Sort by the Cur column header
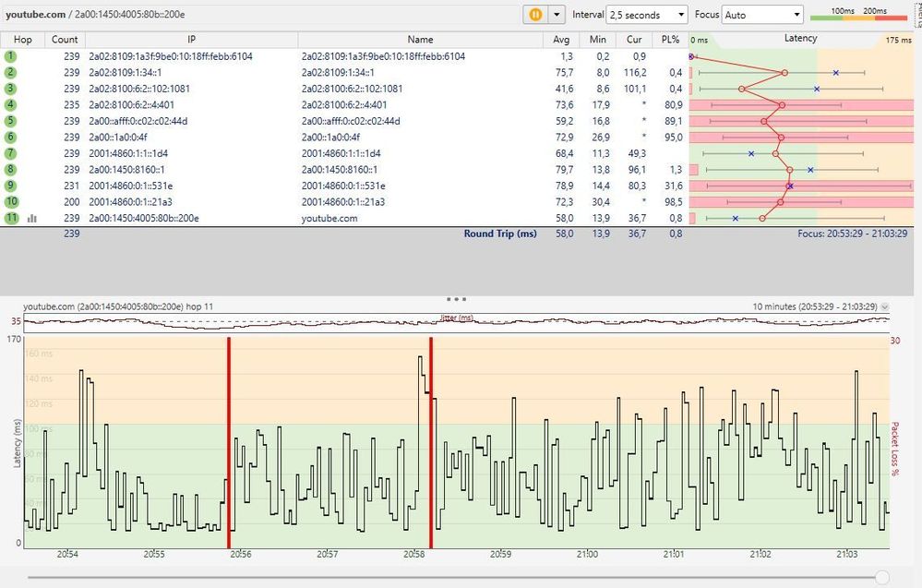Image resolution: width=922 pixels, height=588 pixels. (x=634, y=40)
